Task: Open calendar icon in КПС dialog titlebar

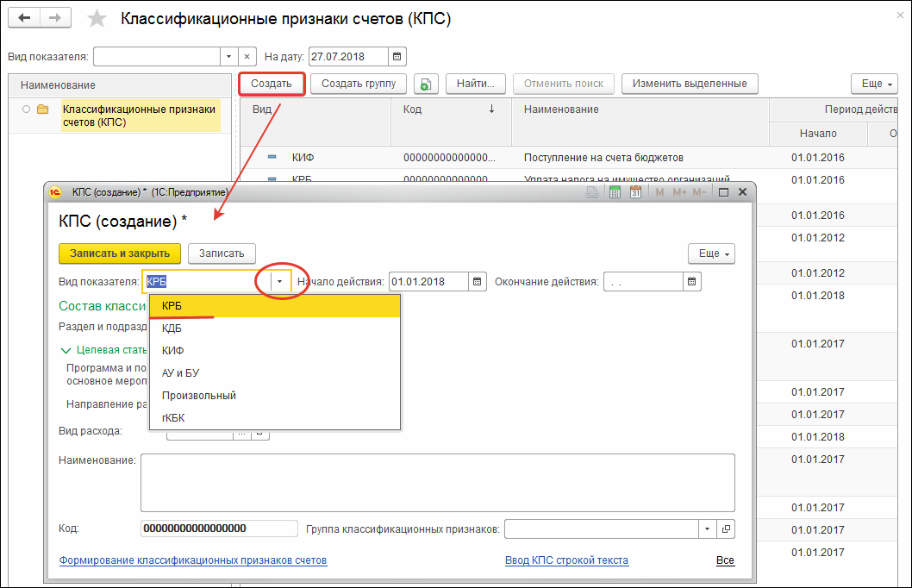Action: 635,192
